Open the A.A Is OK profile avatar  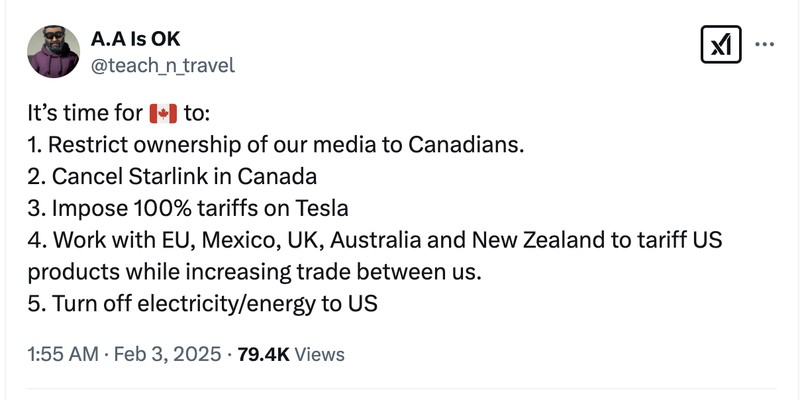point(52,50)
